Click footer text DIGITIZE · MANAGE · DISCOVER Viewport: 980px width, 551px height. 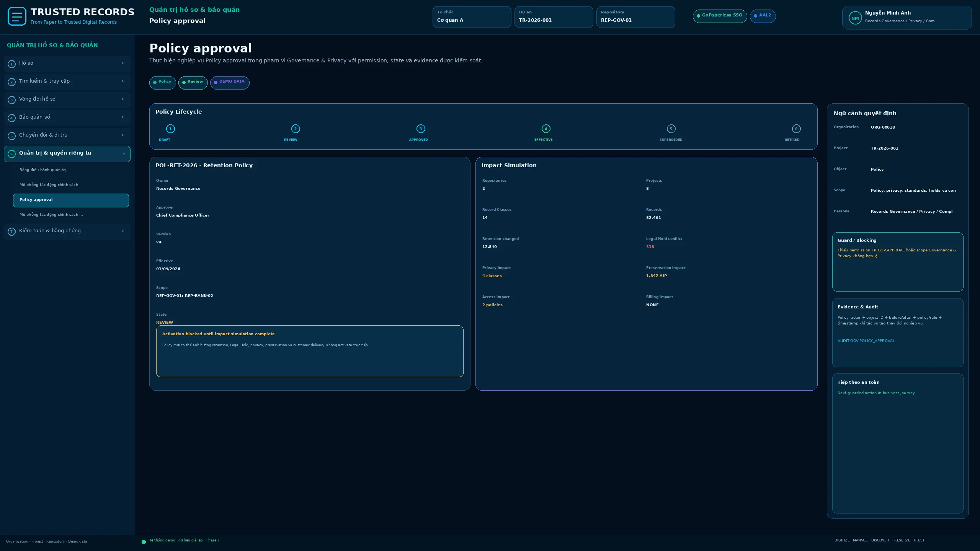862,540
